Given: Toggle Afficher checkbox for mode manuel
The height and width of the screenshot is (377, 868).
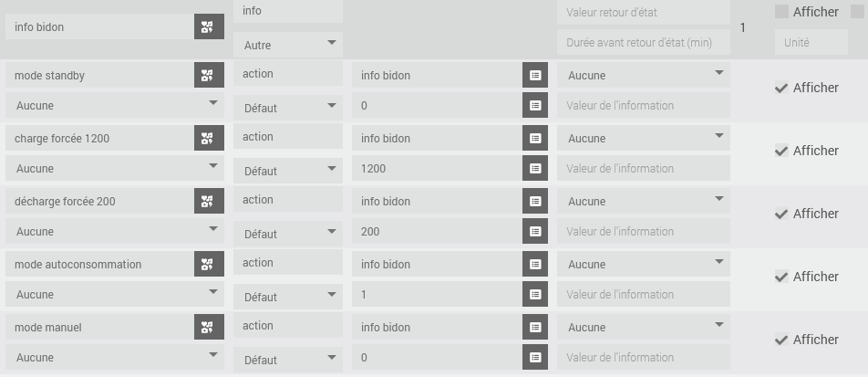Looking at the screenshot, I should tap(781, 340).
